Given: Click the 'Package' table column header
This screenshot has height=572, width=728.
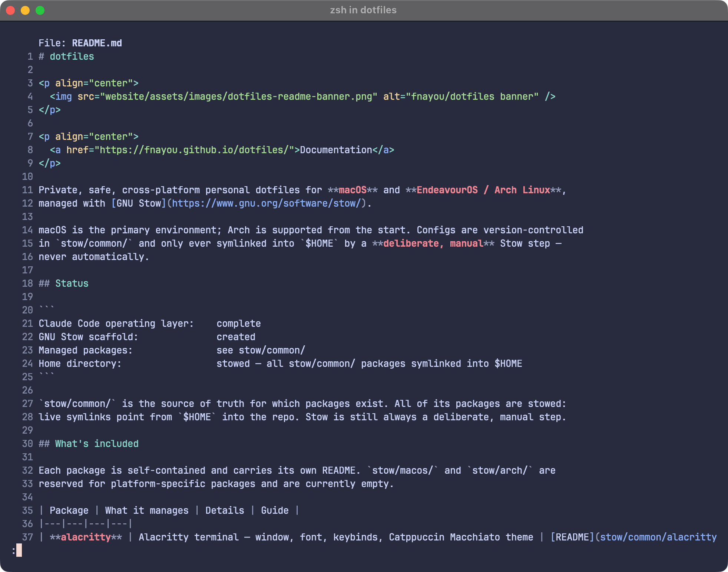Looking at the screenshot, I should 69,510.
